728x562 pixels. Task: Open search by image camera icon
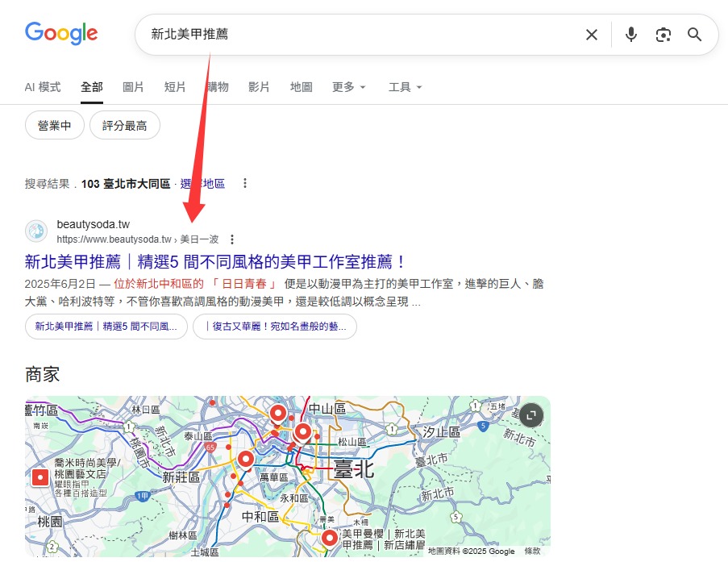click(x=663, y=35)
